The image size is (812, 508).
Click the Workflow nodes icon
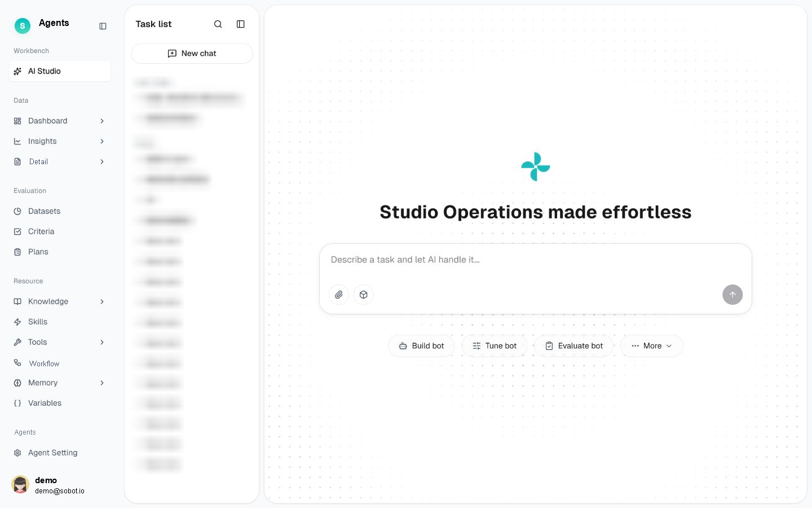[17, 363]
